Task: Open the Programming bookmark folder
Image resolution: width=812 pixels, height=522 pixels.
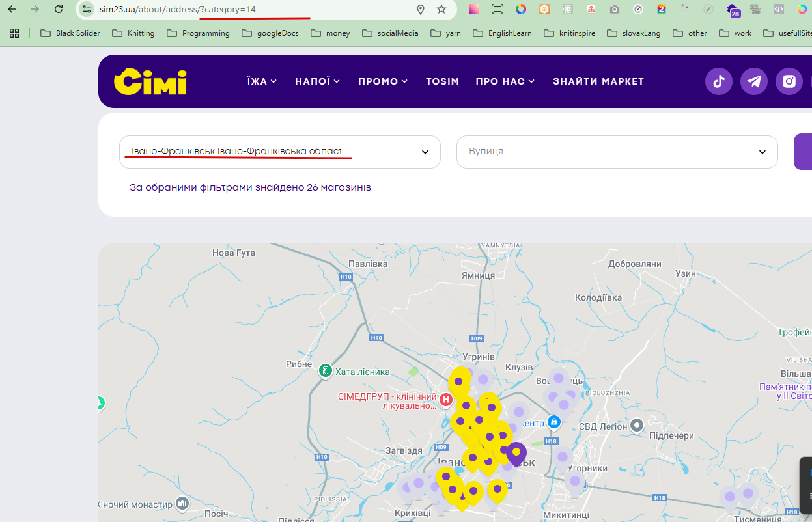Action: point(198,33)
